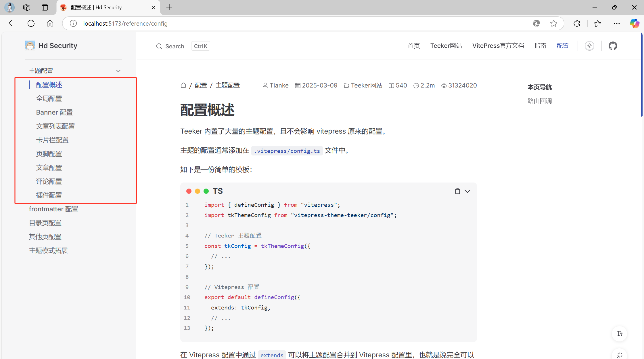Open 主题模式拓展 sidebar item
The image size is (644, 359).
[48, 250]
